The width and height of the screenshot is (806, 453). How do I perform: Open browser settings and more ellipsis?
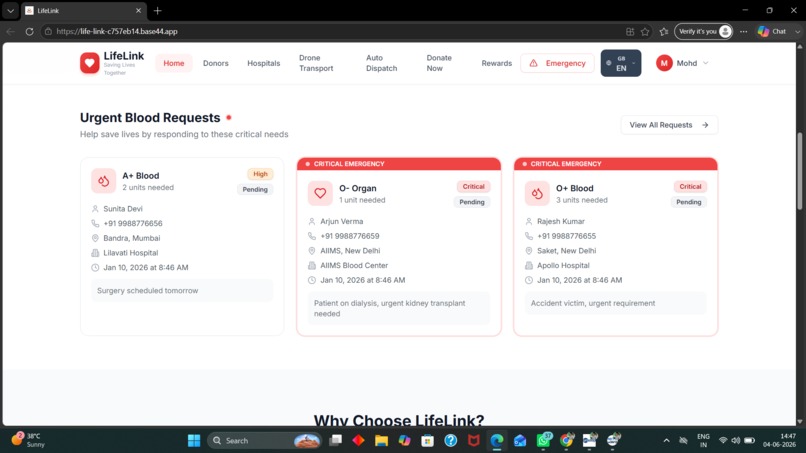[x=743, y=31]
